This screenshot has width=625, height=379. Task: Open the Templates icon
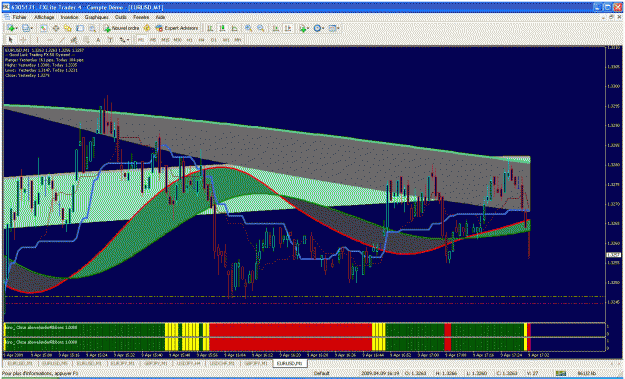coord(332,28)
